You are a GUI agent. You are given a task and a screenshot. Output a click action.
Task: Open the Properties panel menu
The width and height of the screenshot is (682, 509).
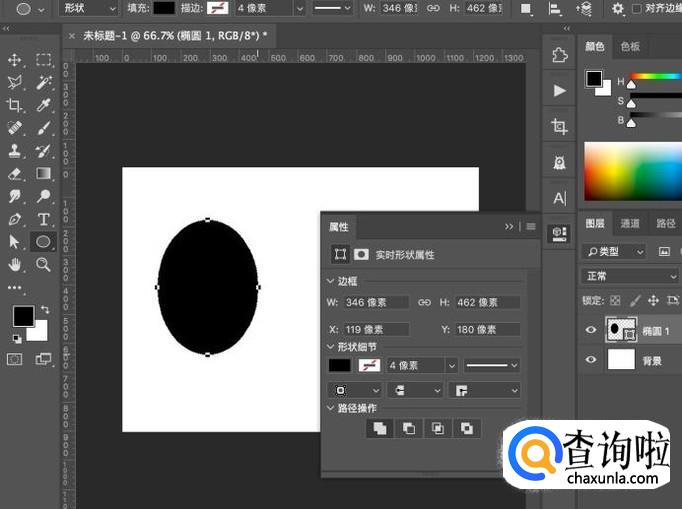point(531,227)
